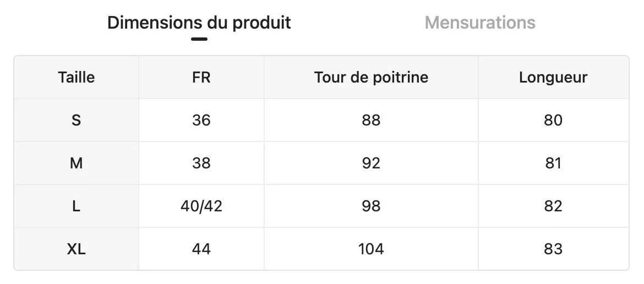Screen dimensions: 644x284
Task: Click the Longueur column header
Action: (553, 77)
